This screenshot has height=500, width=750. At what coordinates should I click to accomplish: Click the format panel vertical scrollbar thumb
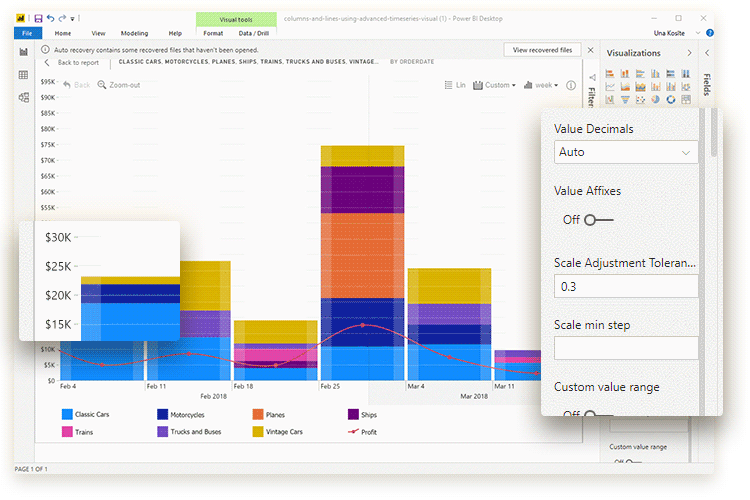[x=714, y=132]
